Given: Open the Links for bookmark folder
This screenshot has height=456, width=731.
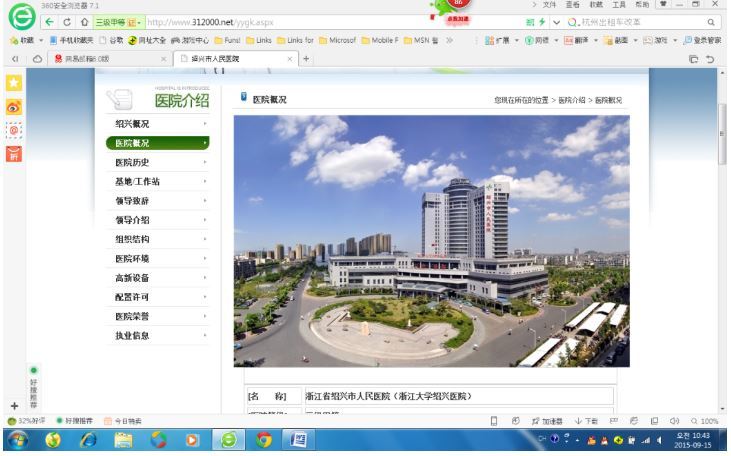Looking at the screenshot, I should point(296,41).
